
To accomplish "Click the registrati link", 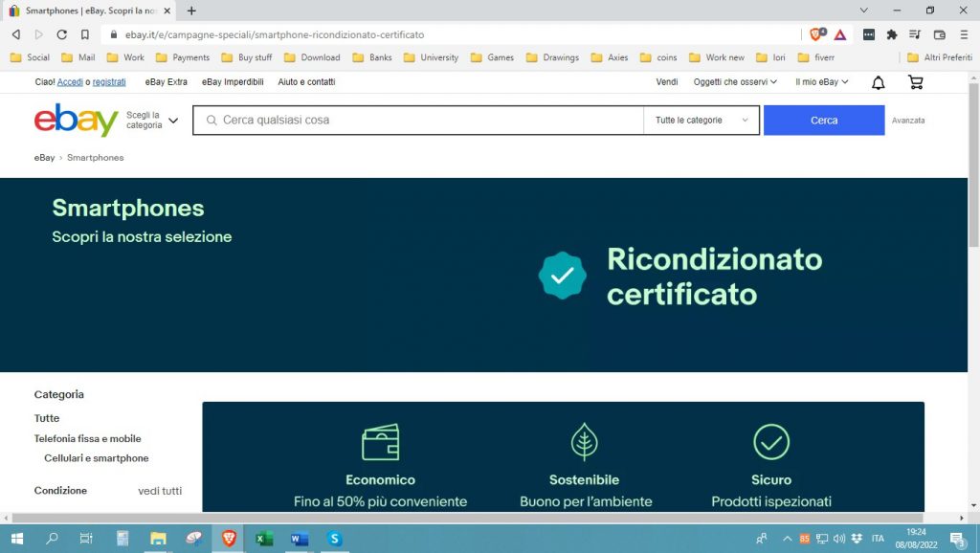I will 109,82.
